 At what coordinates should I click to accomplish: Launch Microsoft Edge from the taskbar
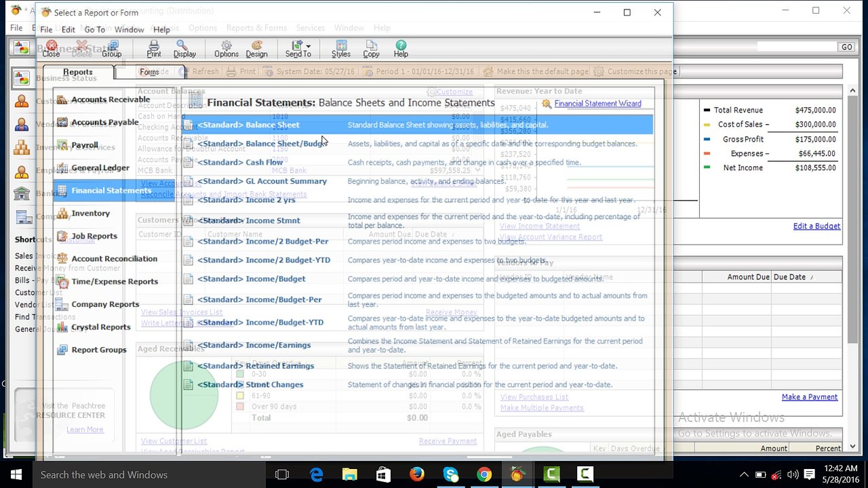316,474
